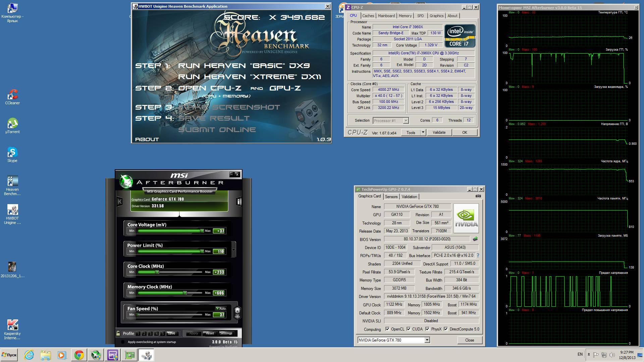Open the Windows Explorer folder taskbar icon
The width and height of the screenshot is (644, 362).
pos(45,355)
